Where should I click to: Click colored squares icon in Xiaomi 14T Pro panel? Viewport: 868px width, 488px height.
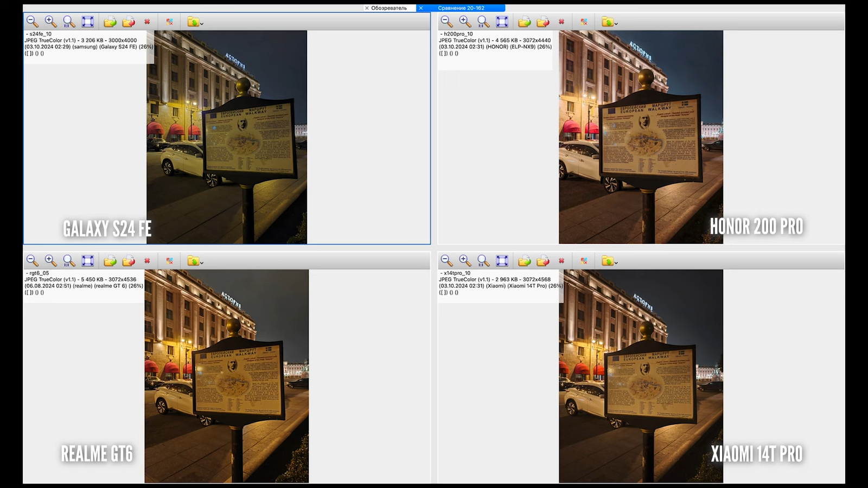coord(584,261)
